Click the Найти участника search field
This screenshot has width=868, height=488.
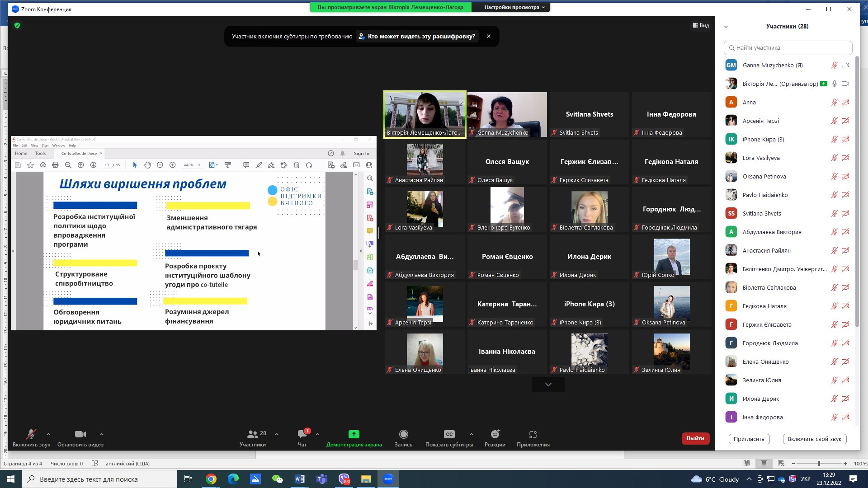788,48
